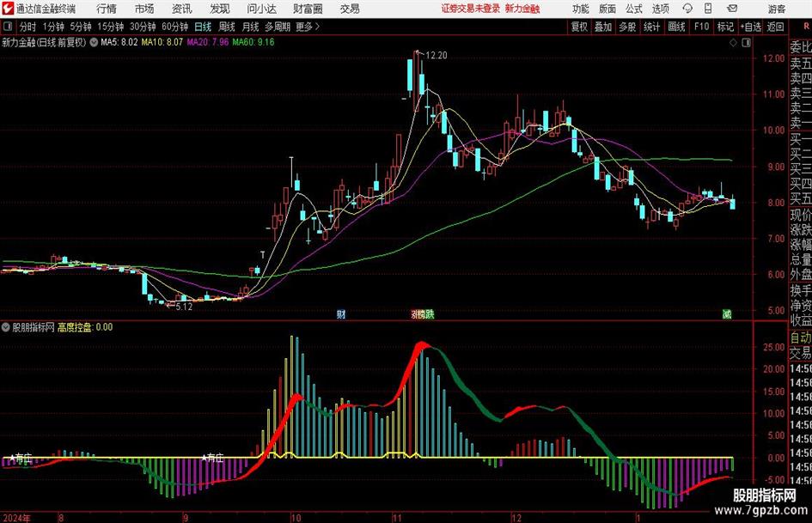Click the 复权 toolbar button
Image resolution: width=812 pixels, height=523 pixels.
point(579,27)
